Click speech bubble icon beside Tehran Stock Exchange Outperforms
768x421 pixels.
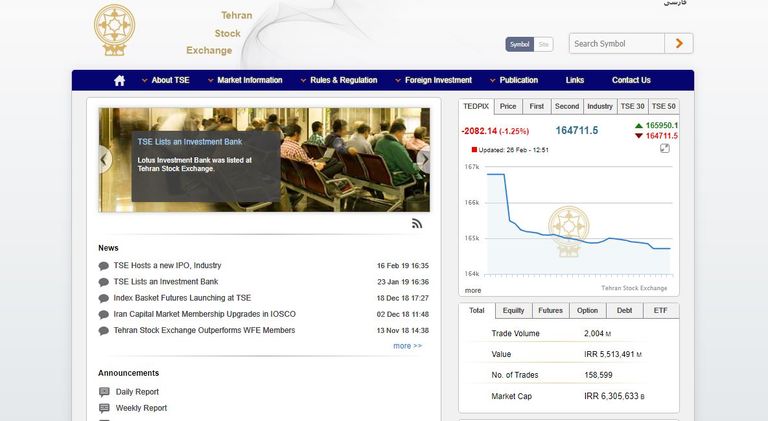tap(103, 330)
